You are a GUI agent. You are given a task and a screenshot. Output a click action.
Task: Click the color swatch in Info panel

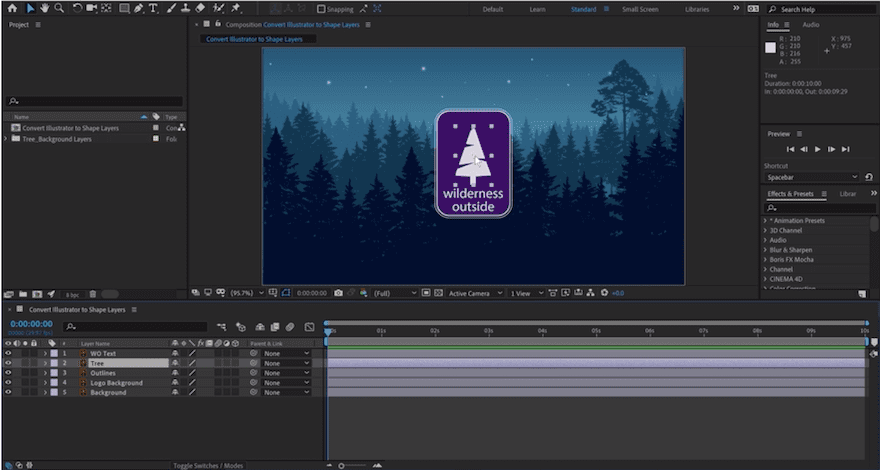(x=770, y=47)
